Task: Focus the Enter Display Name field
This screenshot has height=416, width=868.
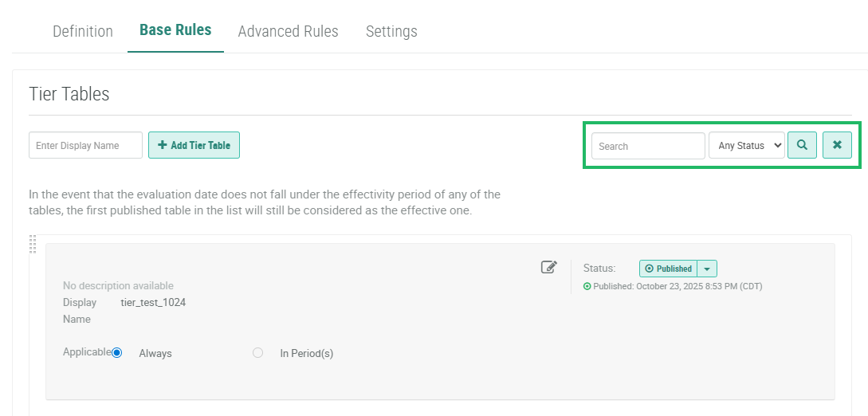Action: point(85,145)
